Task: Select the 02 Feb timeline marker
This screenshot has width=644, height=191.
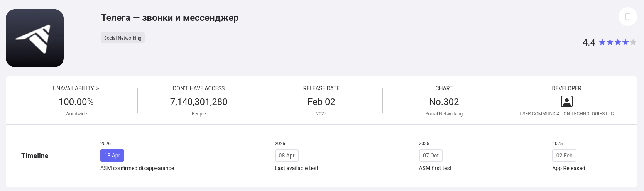Action: [564, 156]
